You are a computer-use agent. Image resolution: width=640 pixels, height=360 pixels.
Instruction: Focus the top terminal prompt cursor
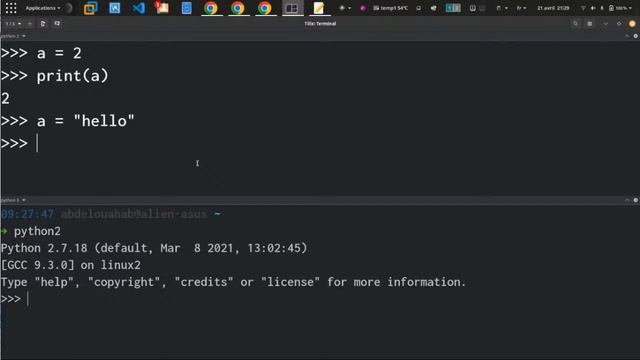37,143
